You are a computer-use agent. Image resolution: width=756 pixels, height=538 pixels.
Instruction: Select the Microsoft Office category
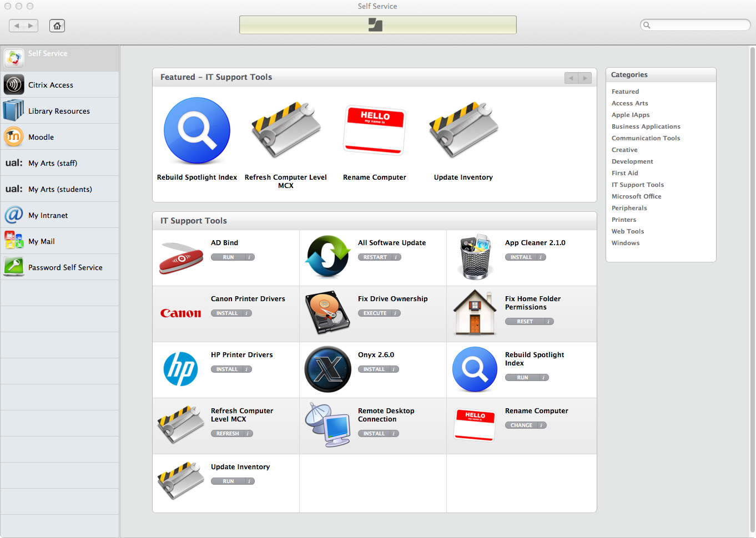click(636, 196)
